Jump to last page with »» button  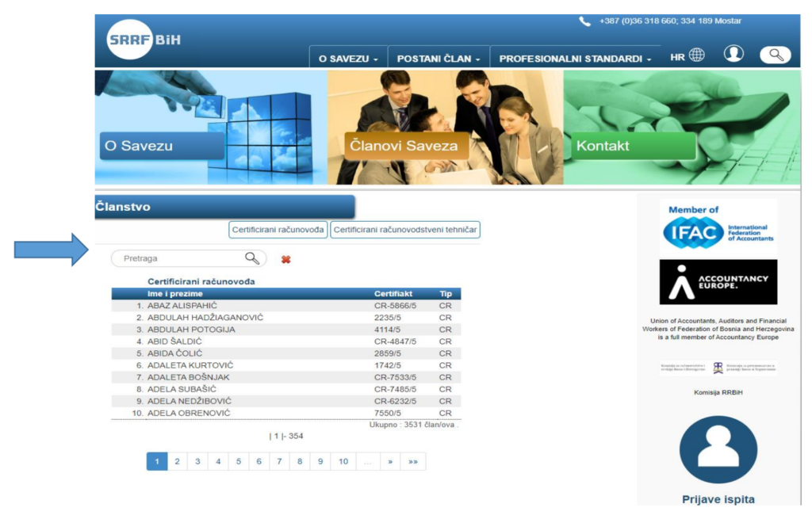[x=413, y=462]
